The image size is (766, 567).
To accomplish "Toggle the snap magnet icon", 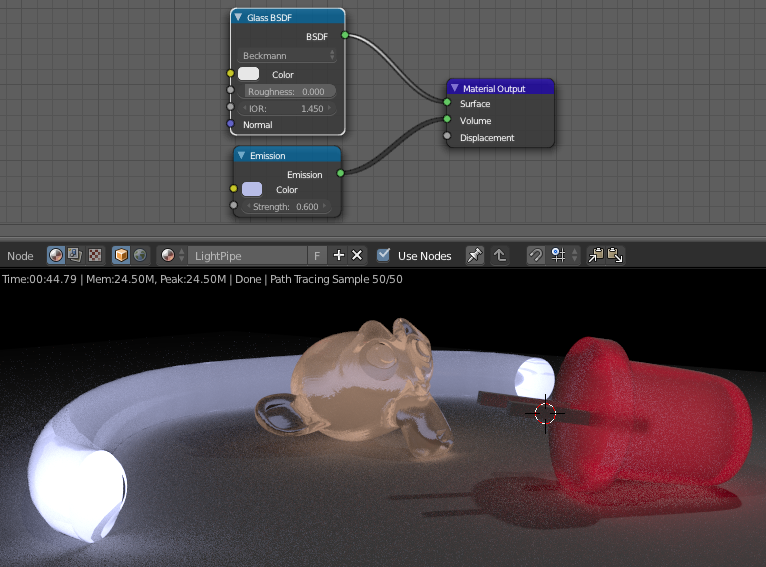I will point(535,255).
